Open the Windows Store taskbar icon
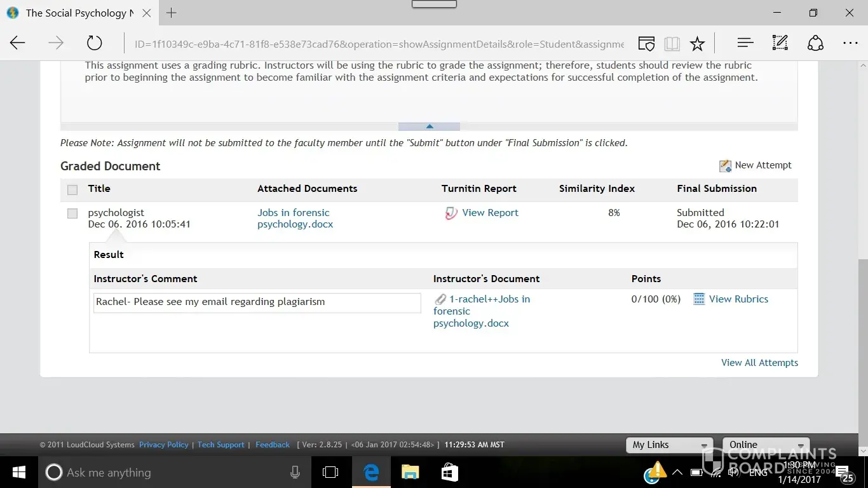 click(450, 472)
